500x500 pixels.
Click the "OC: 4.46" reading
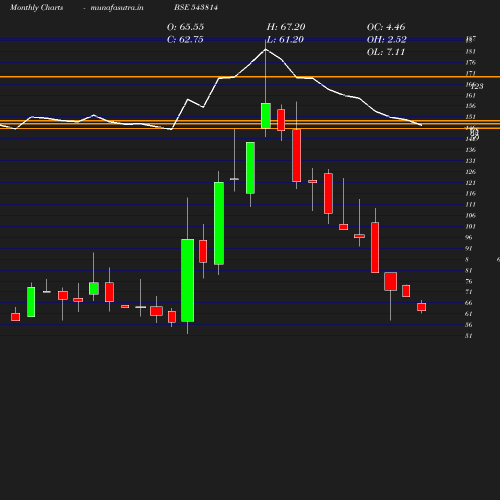click(386, 27)
